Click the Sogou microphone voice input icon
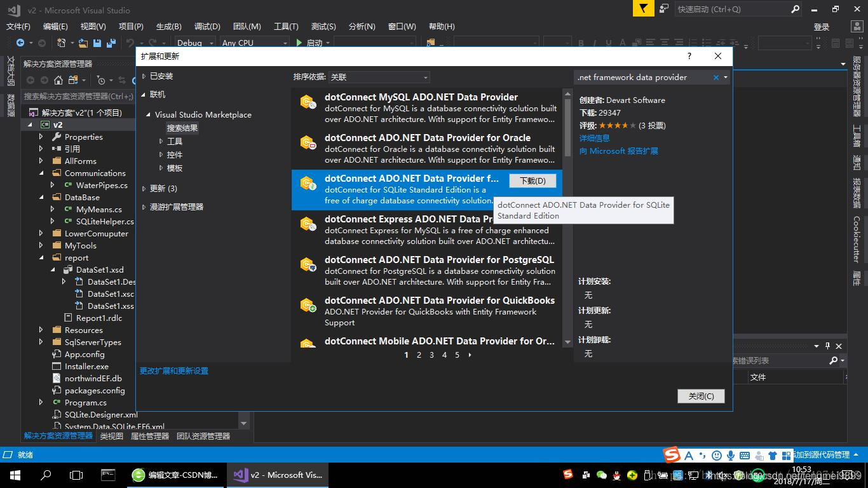 pyautogui.click(x=731, y=455)
